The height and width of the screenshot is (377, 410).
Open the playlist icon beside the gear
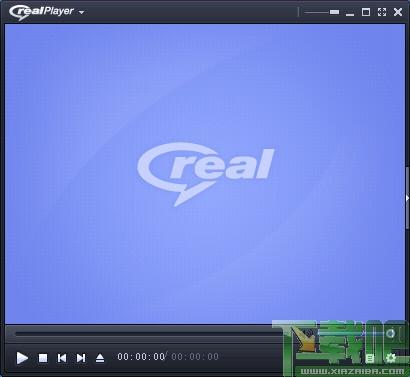[370, 358]
